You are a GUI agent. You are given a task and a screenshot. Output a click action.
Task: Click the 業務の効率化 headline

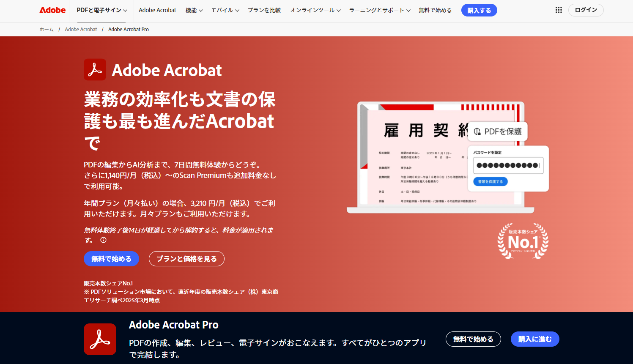pyautogui.click(x=180, y=121)
